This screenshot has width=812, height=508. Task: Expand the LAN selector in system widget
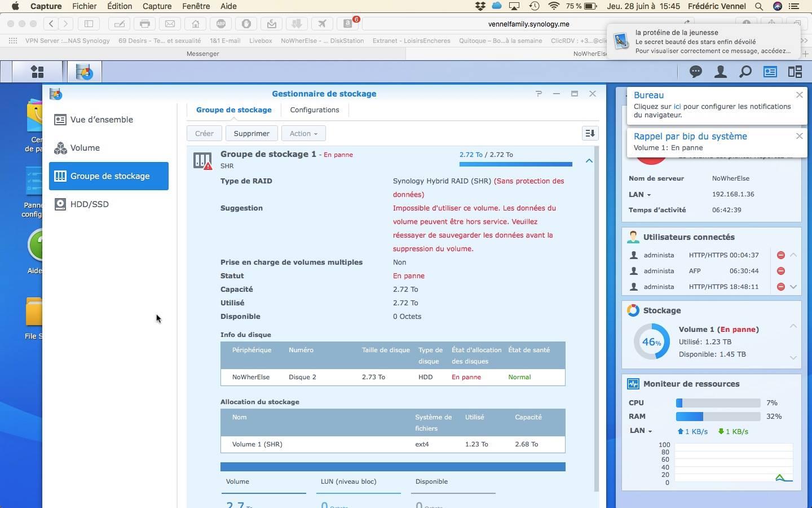[640, 195]
